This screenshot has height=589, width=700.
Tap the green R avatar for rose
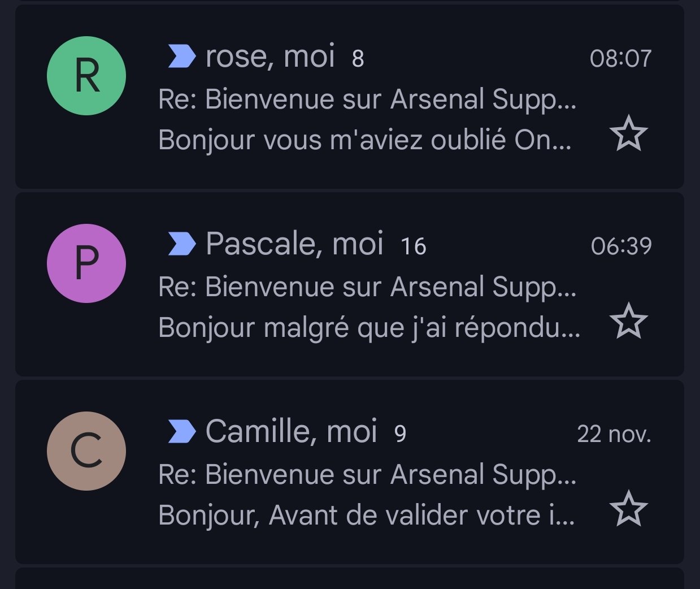(86, 76)
